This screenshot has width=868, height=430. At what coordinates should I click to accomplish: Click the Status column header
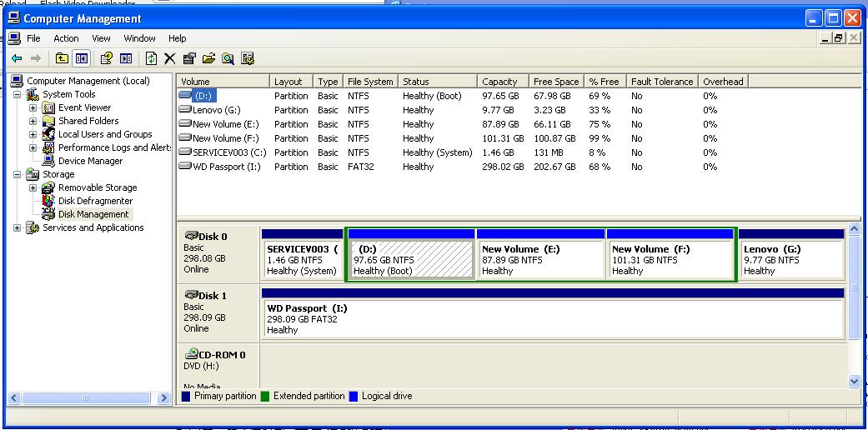coord(437,82)
